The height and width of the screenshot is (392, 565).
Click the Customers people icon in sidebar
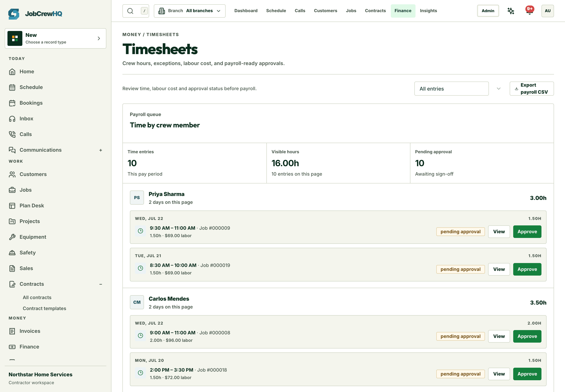click(x=12, y=174)
